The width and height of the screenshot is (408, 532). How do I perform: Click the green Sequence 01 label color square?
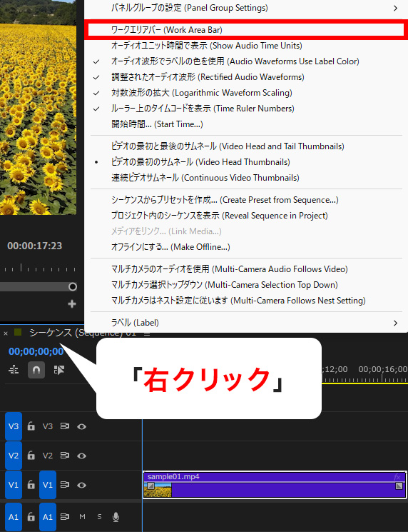(18, 333)
